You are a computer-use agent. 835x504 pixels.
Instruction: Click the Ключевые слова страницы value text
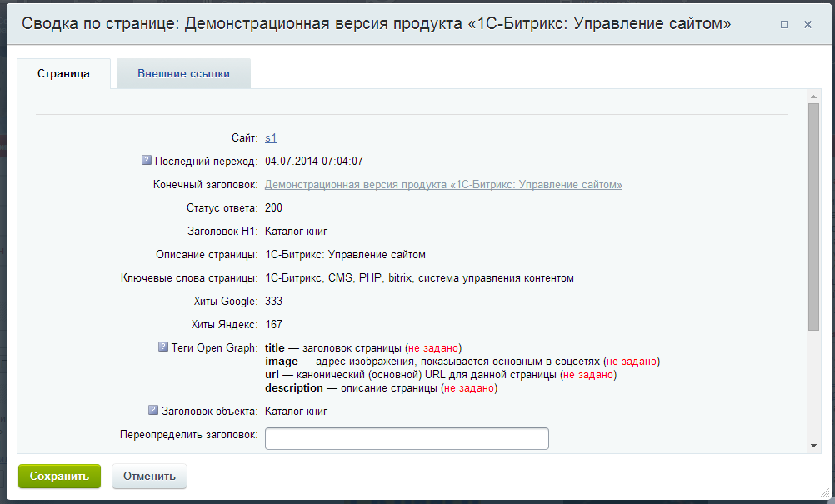click(419, 278)
